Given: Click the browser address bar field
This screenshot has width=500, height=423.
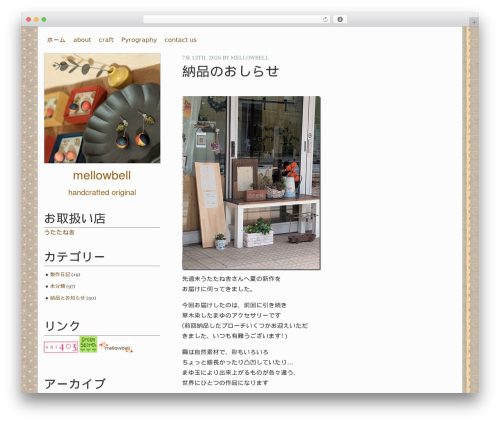Looking at the screenshot, I should pyautogui.click(x=237, y=19).
